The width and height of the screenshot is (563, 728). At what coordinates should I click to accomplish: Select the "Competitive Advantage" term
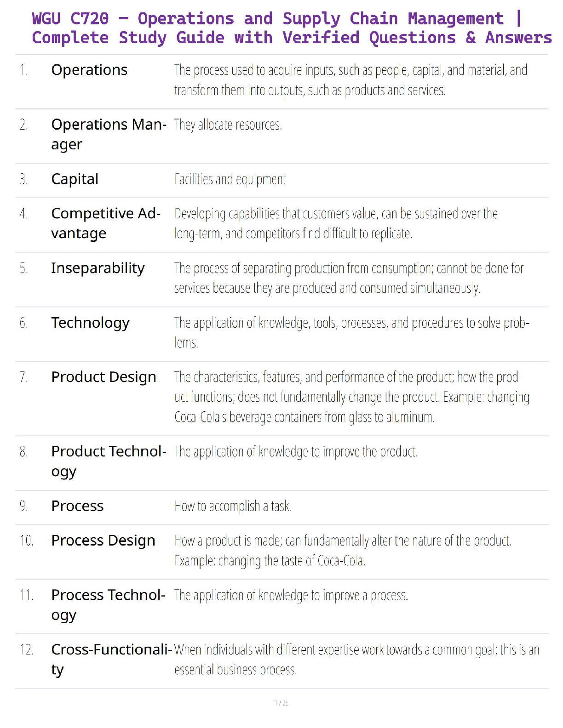(106, 223)
